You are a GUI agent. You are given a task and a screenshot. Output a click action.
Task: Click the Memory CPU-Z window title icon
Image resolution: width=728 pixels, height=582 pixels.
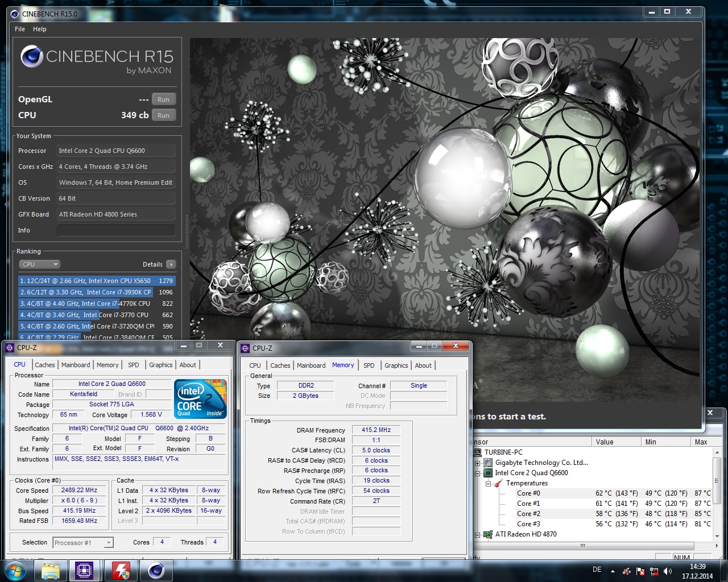[246, 348]
